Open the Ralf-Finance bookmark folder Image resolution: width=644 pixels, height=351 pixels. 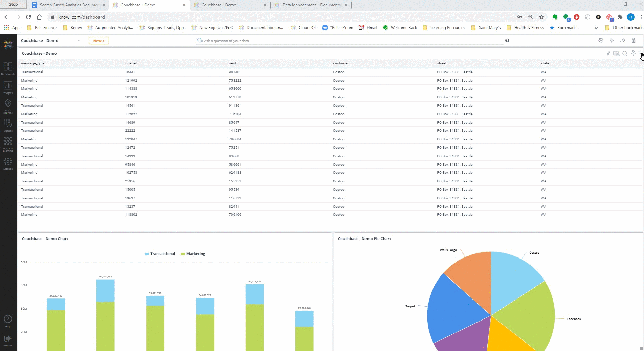point(42,28)
